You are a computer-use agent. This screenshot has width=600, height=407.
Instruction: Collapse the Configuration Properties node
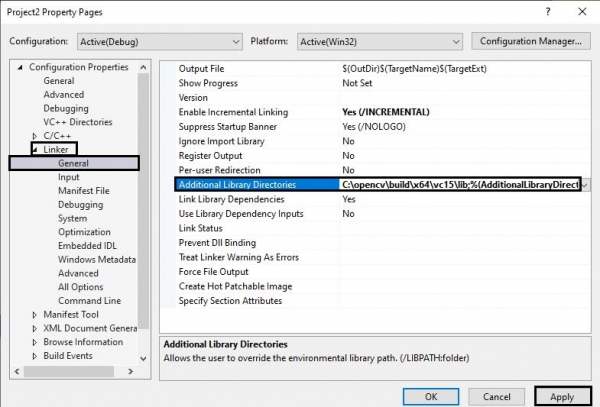pyautogui.click(x=20, y=67)
